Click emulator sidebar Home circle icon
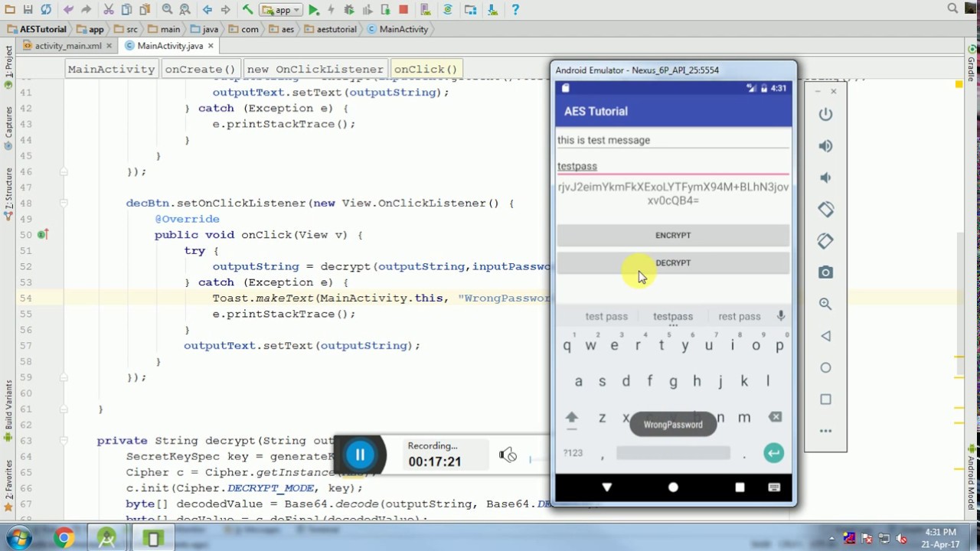Viewport: 980px width, 551px height. [825, 367]
